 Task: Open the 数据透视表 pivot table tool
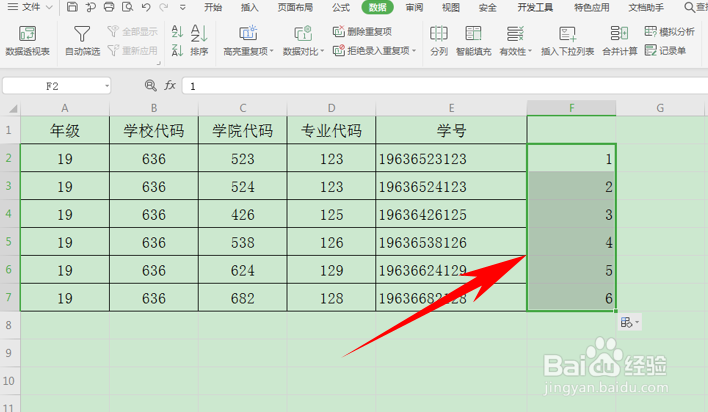tap(27, 41)
